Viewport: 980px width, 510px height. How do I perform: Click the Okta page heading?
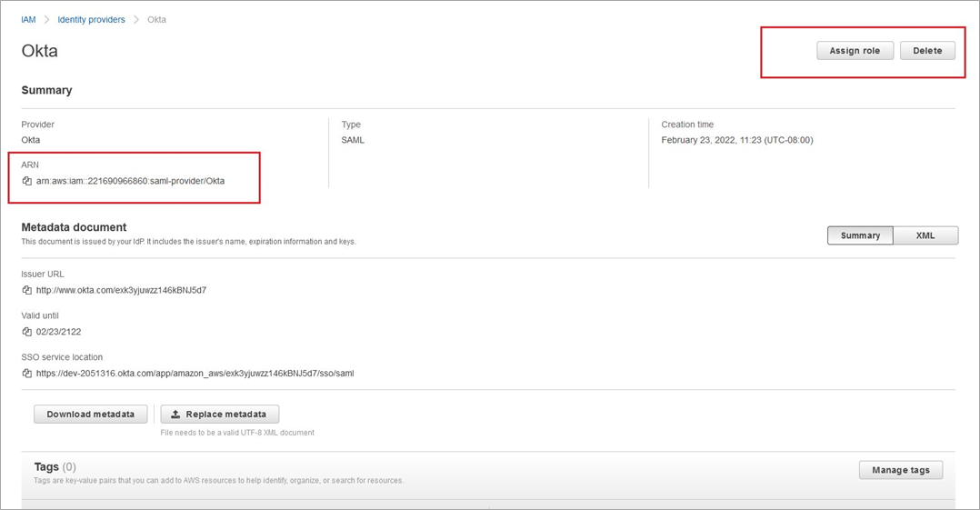coord(39,51)
